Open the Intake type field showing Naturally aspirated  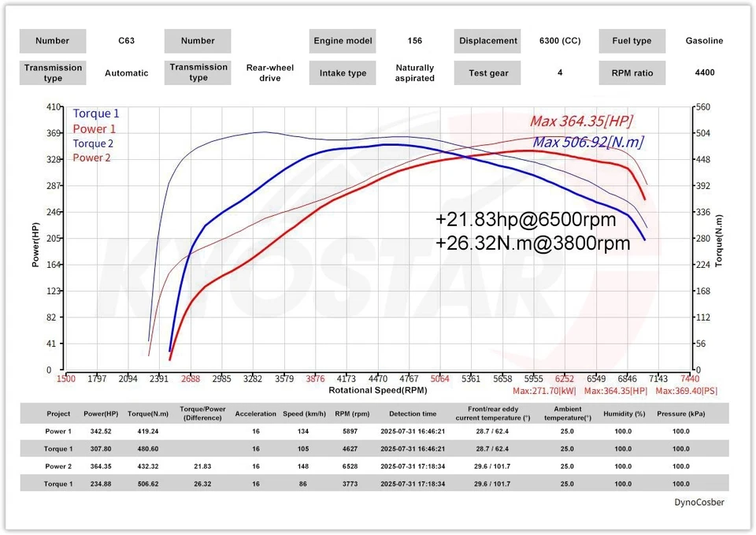pos(343,72)
